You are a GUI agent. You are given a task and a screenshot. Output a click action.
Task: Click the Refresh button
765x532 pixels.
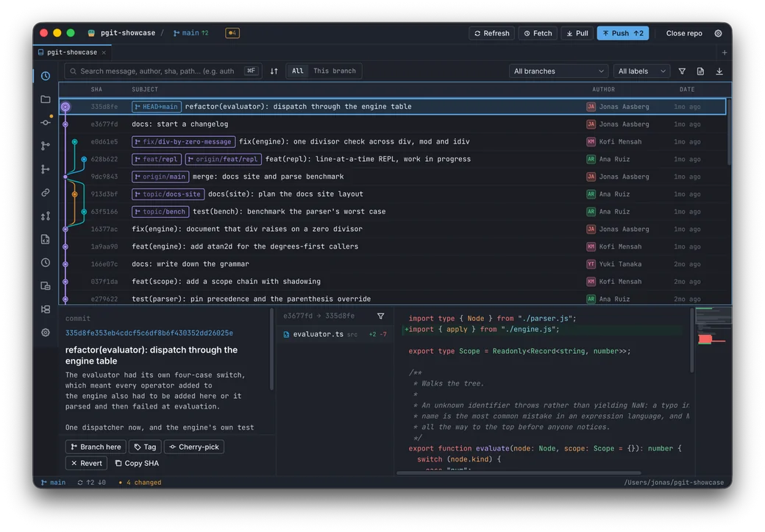point(491,33)
